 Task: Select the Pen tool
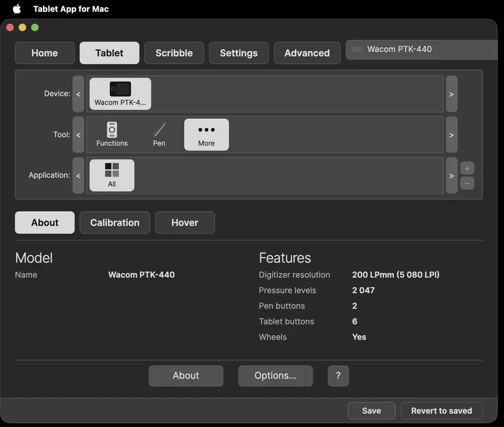(159, 135)
